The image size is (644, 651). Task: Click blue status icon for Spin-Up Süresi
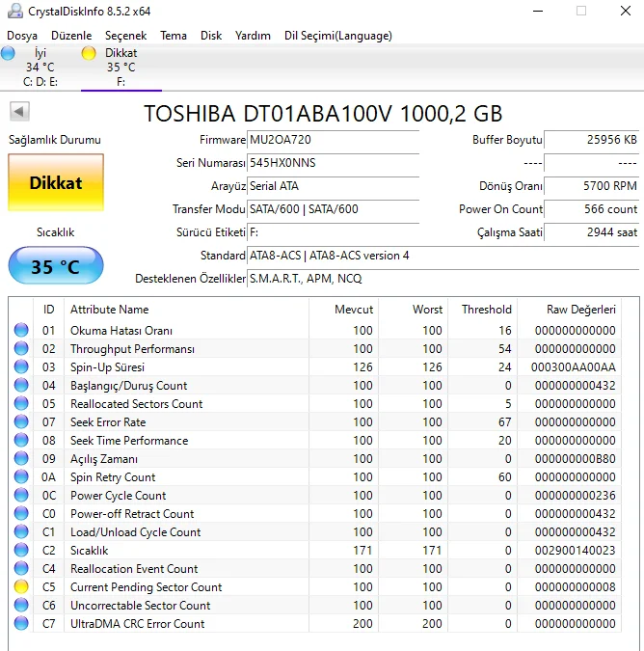[21, 367]
